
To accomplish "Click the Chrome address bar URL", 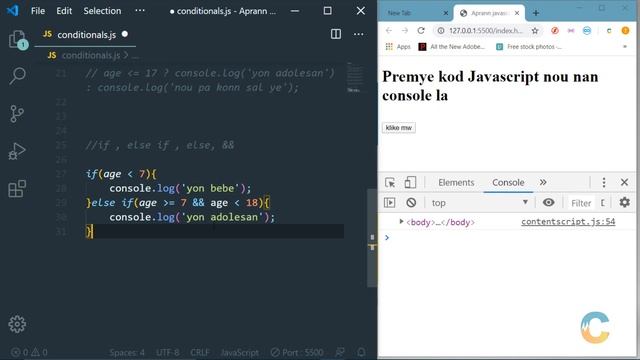I will click(486, 31).
